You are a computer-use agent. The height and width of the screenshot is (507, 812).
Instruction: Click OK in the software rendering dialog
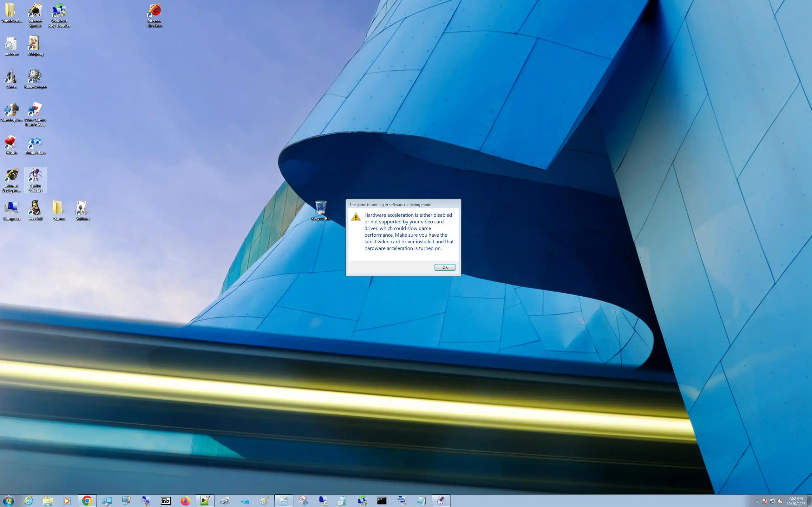(445, 267)
